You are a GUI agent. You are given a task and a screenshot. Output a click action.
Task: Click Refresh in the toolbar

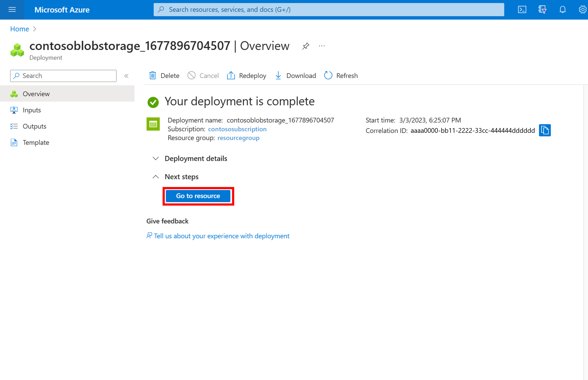point(341,76)
